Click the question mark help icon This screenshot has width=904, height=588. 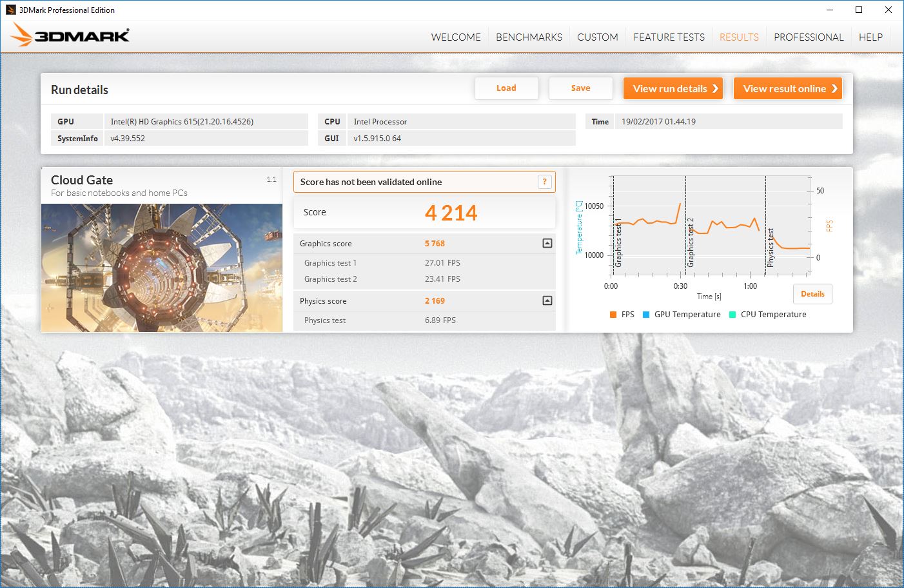(545, 182)
